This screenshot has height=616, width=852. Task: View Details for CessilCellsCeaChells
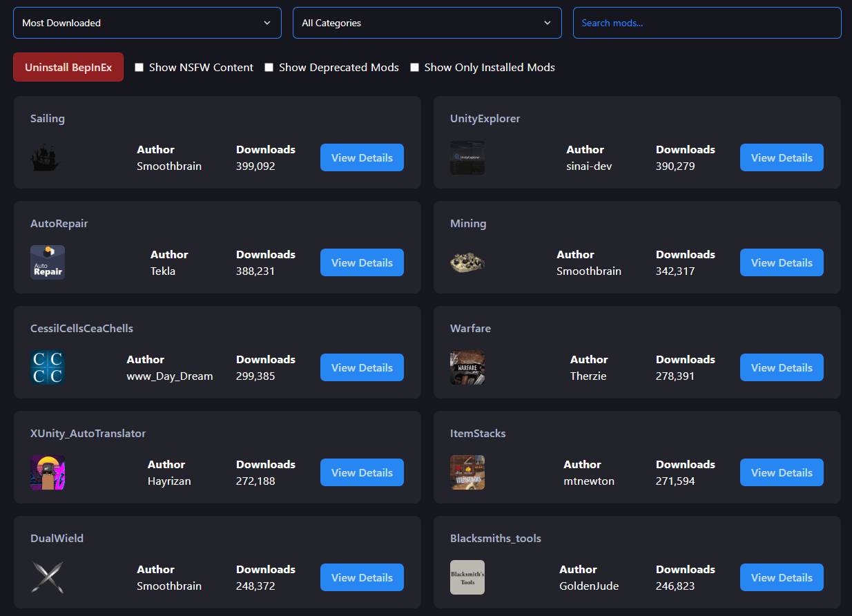pyautogui.click(x=362, y=367)
